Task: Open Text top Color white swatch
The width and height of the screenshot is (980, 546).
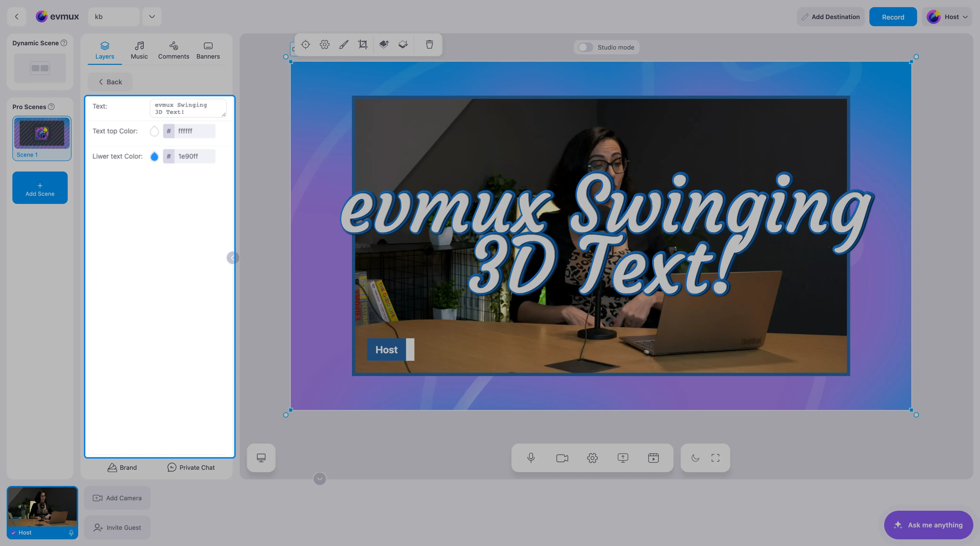Action: tap(154, 131)
